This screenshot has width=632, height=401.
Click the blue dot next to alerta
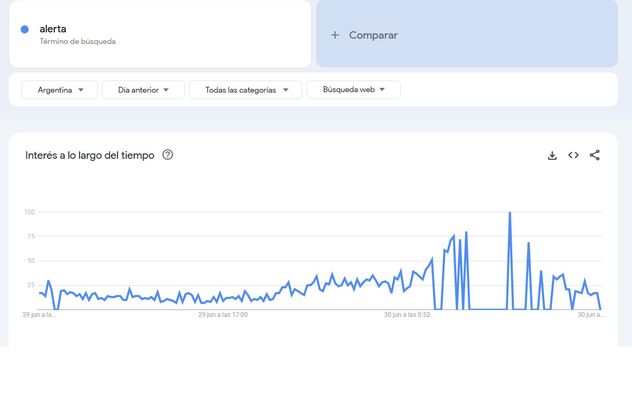(x=25, y=29)
